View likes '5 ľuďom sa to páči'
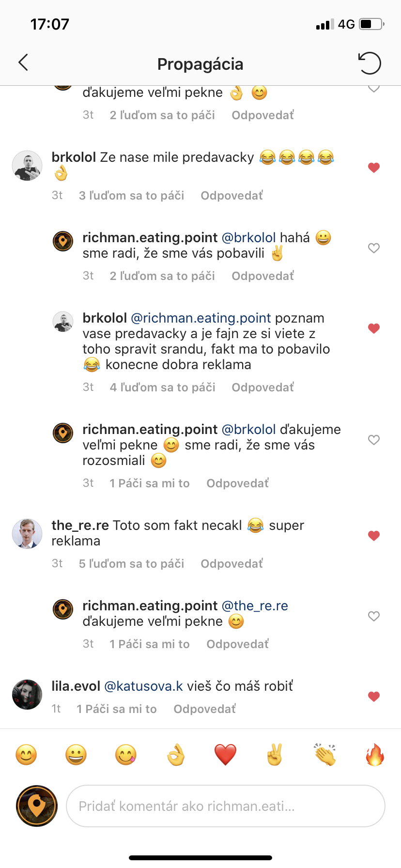Screen dimensions: 401x868 click(132, 563)
